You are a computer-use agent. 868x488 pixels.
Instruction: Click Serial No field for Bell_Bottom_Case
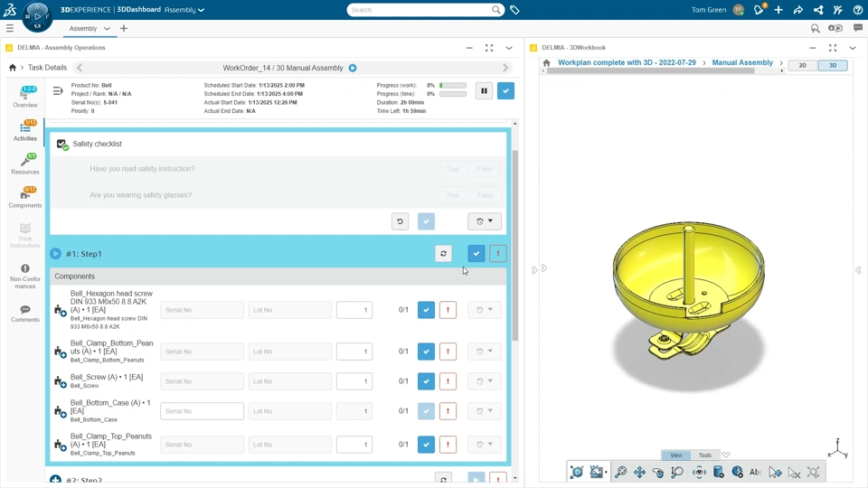[x=202, y=411]
